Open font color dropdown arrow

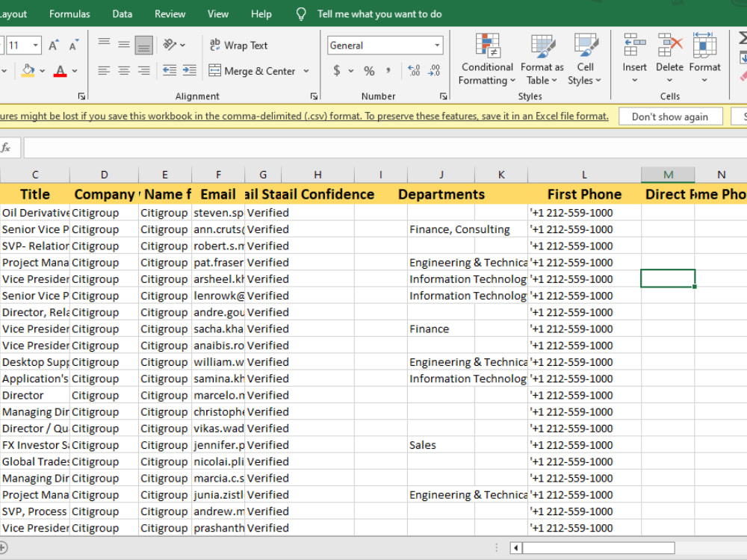click(x=75, y=71)
